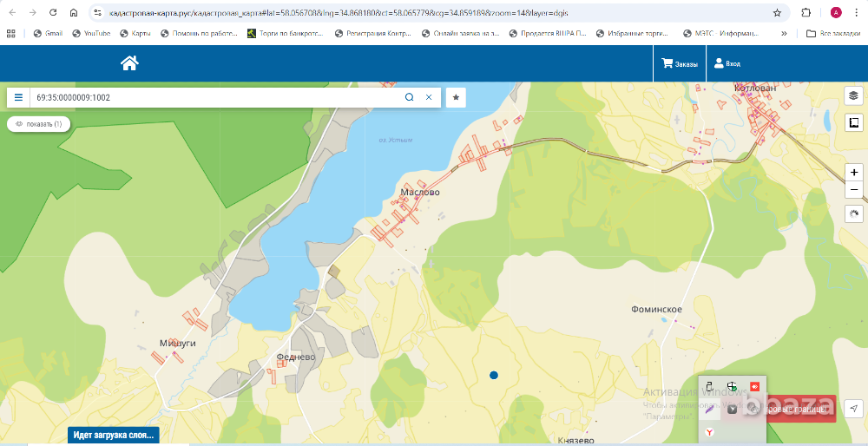Open the Заказы cart menu
This screenshot has width=868, height=446.
tap(679, 63)
